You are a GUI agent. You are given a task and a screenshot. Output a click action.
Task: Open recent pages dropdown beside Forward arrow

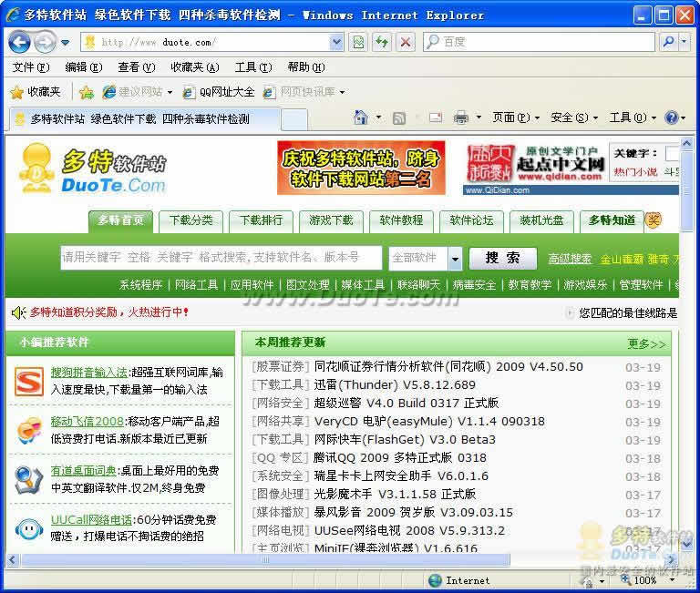coord(66,43)
